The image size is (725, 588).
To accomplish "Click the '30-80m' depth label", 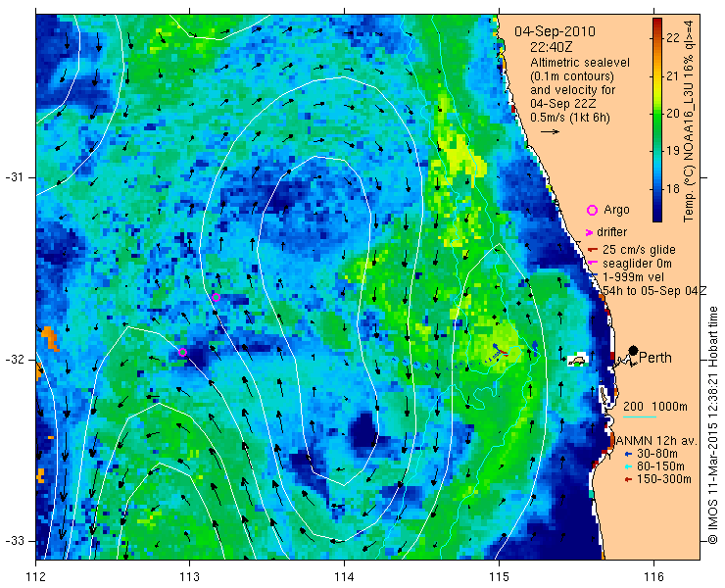I will 657,454.
